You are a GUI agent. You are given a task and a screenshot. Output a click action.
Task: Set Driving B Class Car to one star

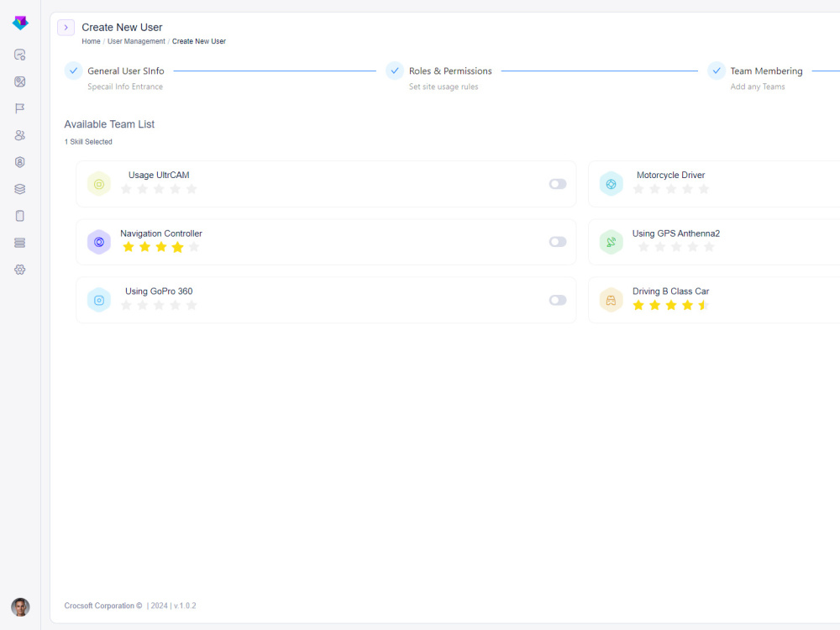(638, 306)
